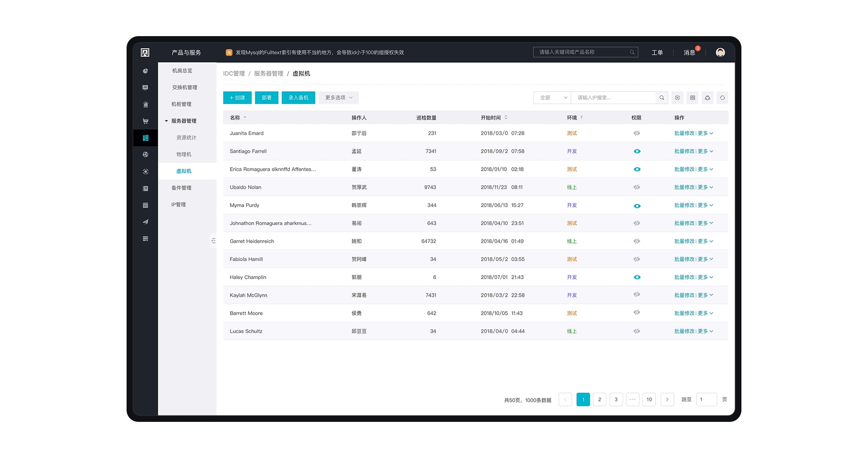Open 交换机管理 menu item

tap(184, 88)
